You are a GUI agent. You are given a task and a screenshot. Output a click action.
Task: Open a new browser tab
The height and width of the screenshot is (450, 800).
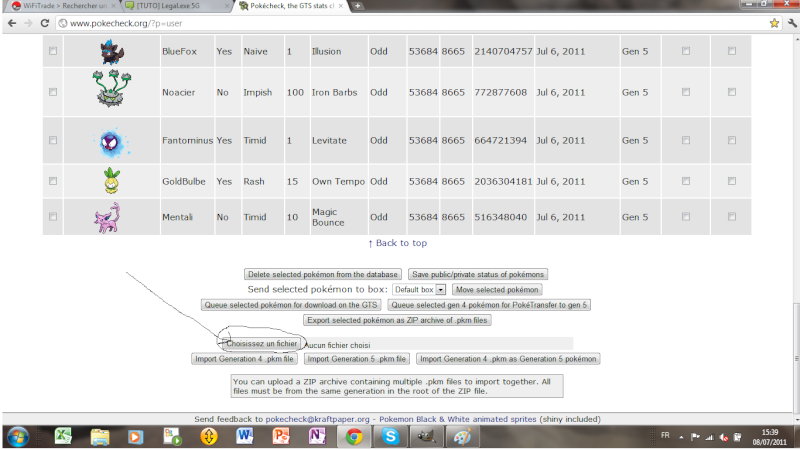pos(358,6)
